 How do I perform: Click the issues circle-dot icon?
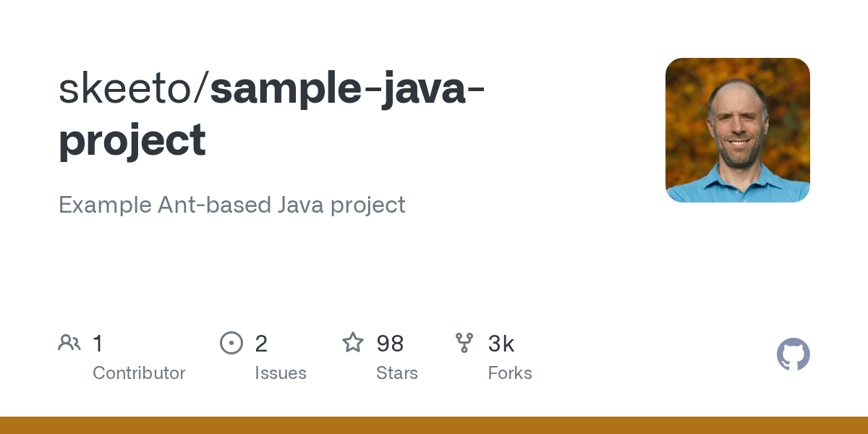click(x=231, y=342)
